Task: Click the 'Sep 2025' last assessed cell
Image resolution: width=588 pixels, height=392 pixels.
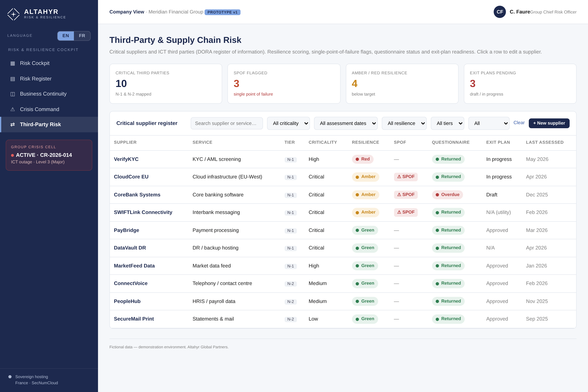Action: (537, 319)
